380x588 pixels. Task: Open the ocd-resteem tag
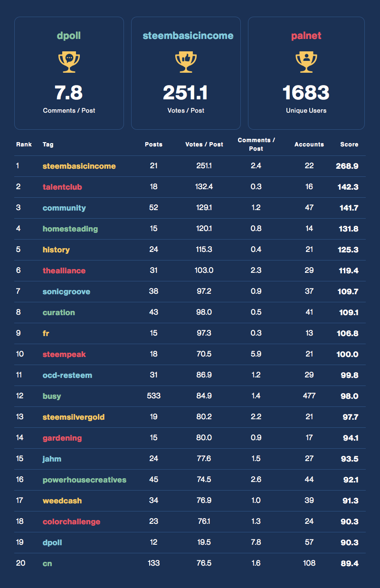point(67,375)
